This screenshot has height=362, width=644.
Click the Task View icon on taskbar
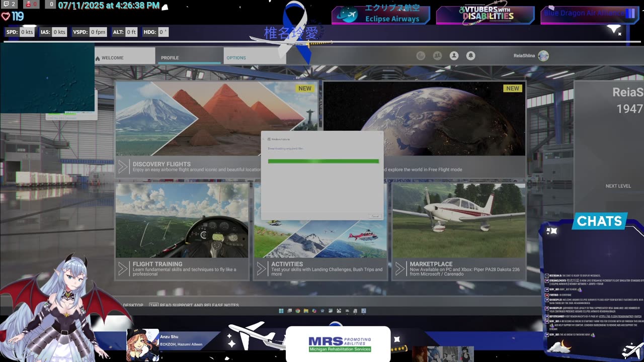(289, 311)
